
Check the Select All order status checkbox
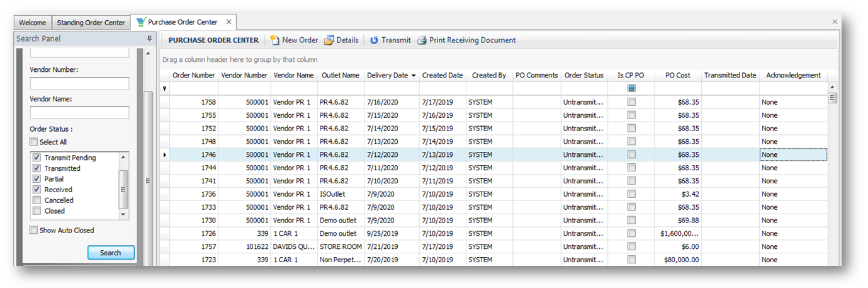coord(34,142)
